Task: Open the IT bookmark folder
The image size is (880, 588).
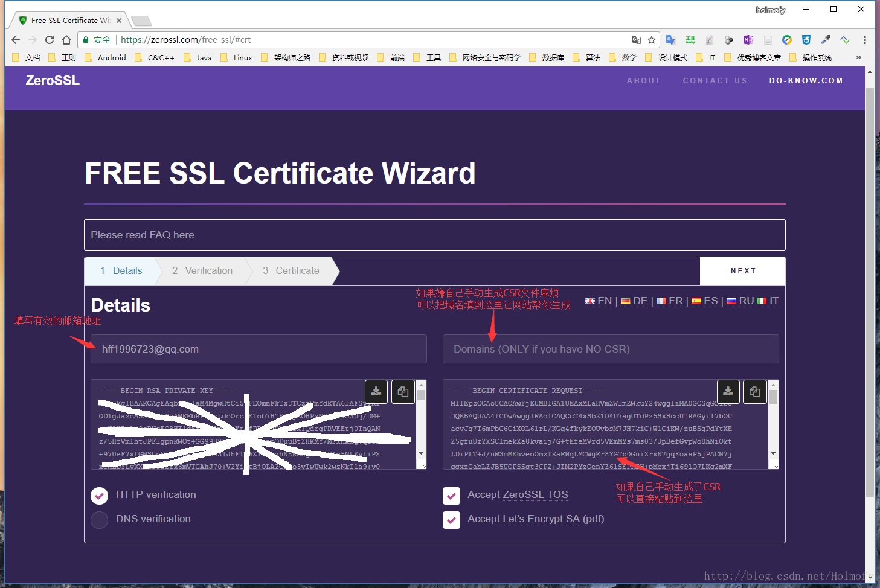Action: click(x=705, y=57)
